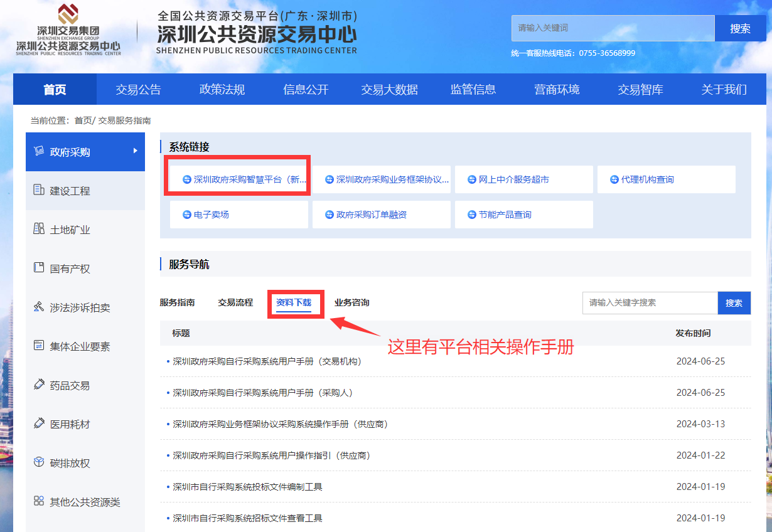Image resolution: width=772 pixels, height=532 pixels.
Task: Focus the top keyword search field
Action: tap(612, 28)
